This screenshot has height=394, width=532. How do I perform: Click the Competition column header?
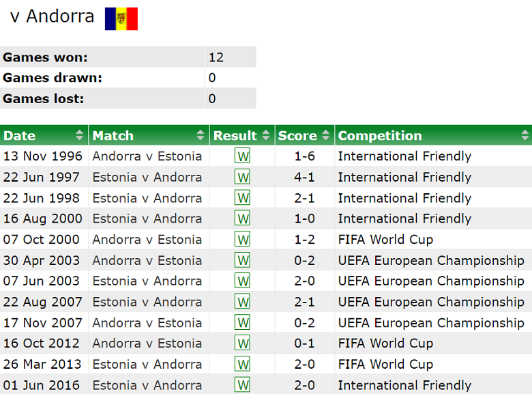[x=380, y=135]
